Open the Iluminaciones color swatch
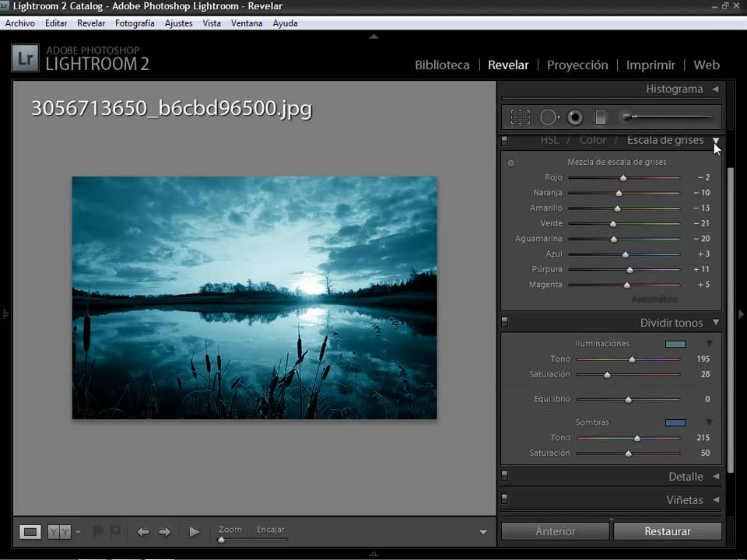The width and height of the screenshot is (747, 560). pos(675,344)
